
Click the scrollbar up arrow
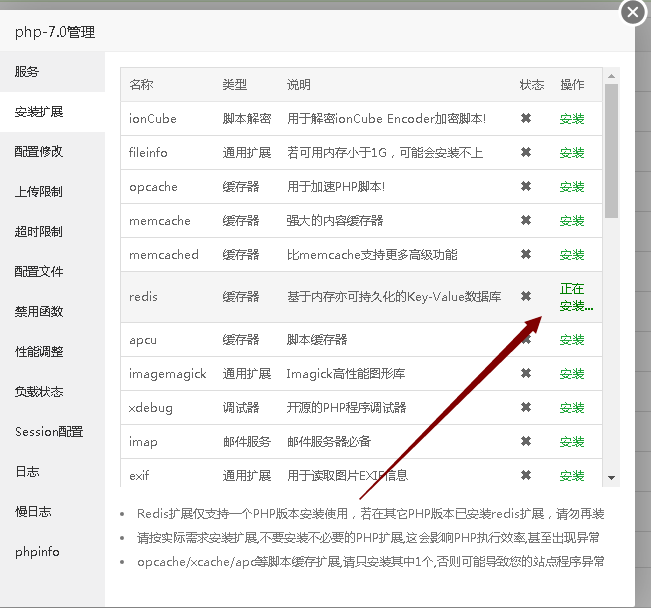coord(611,76)
